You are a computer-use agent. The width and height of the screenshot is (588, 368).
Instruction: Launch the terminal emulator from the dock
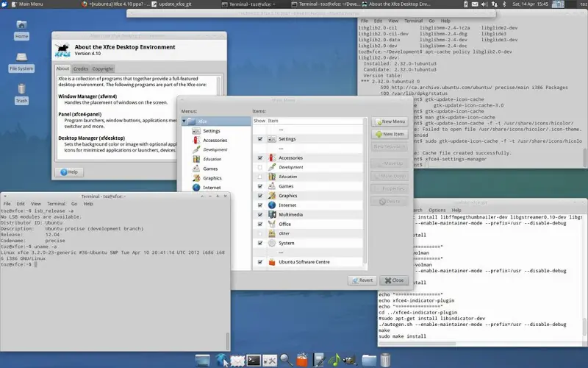[x=254, y=361]
